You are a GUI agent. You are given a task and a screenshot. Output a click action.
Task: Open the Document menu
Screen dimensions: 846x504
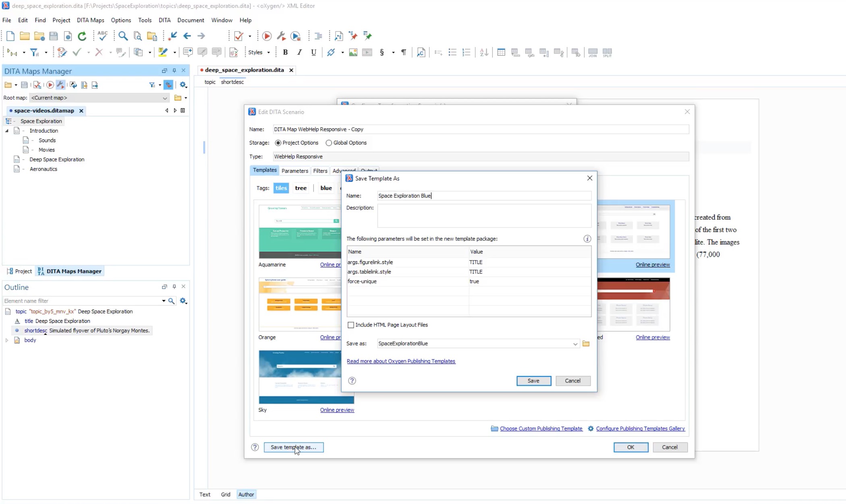pyautogui.click(x=191, y=20)
